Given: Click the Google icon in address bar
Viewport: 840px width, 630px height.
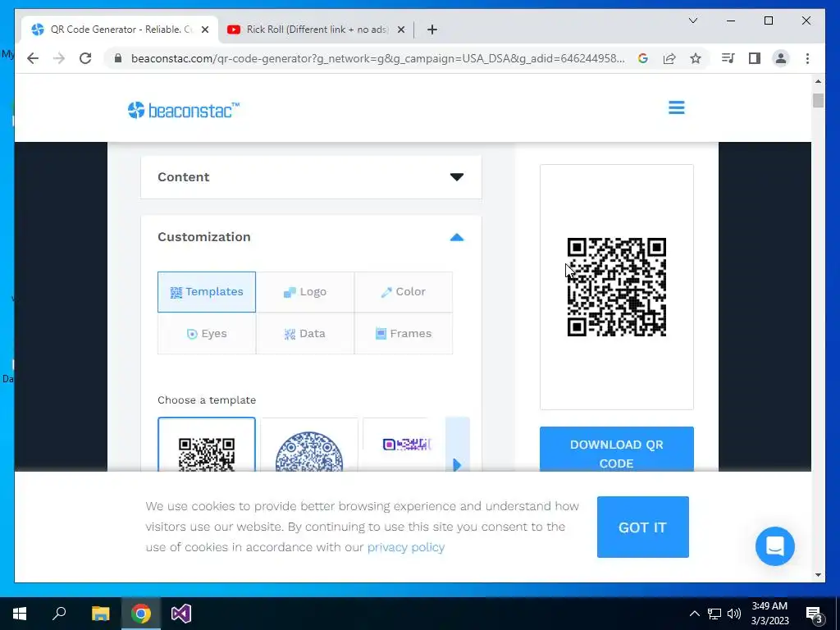Looking at the screenshot, I should pos(643,58).
